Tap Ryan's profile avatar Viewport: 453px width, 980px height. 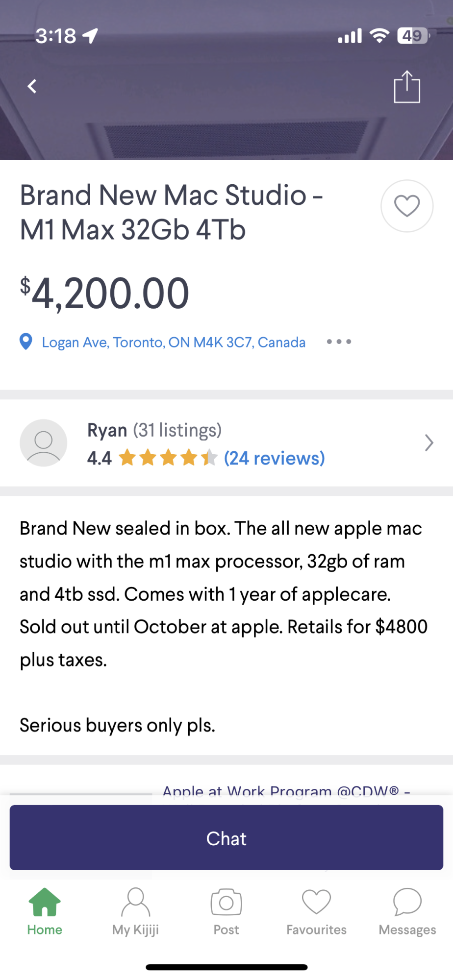click(x=44, y=443)
